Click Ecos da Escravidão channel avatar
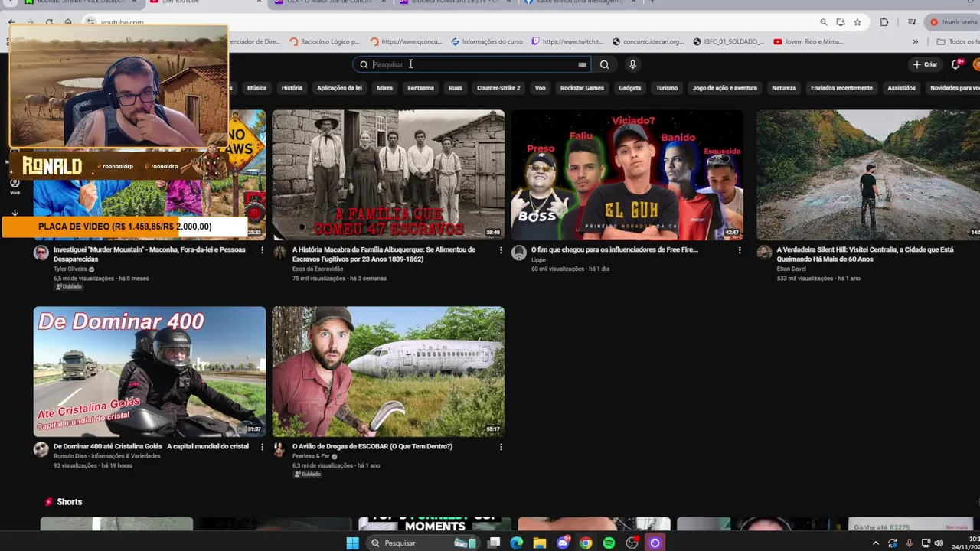The width and height of the screenshot is (980, 551). pyautogui.click(x=280, y=253)
